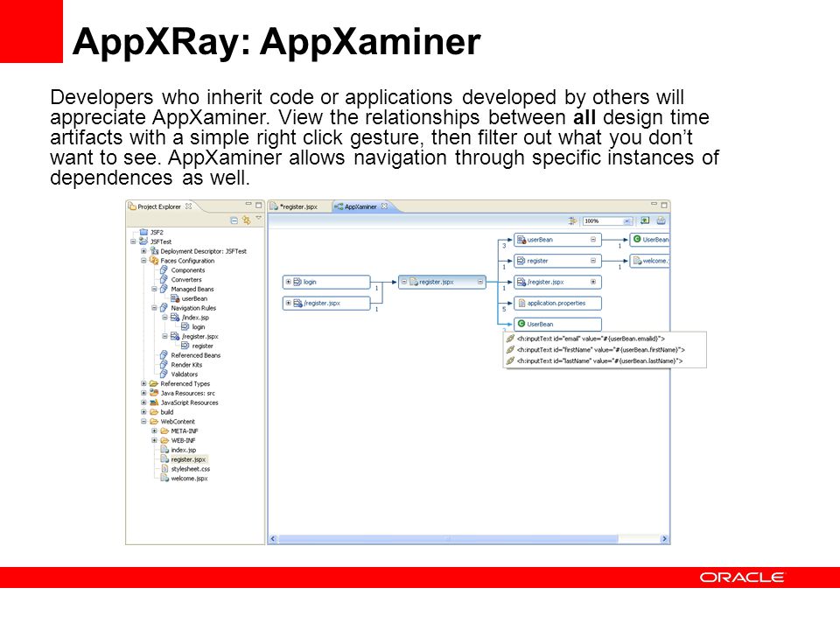Close the Project Explorer view tab
The width and height of the screenshot is (840, 630).
(x=189, y=206)
